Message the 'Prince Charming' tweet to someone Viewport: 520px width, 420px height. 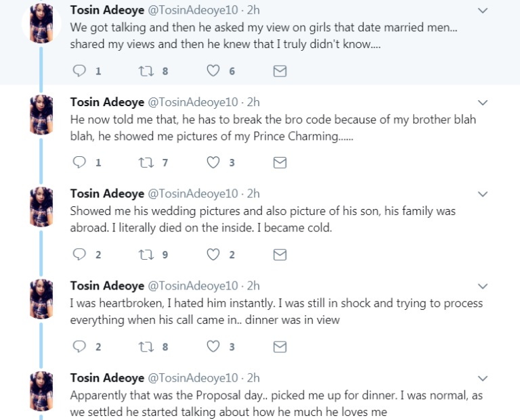tap(279, 162)
